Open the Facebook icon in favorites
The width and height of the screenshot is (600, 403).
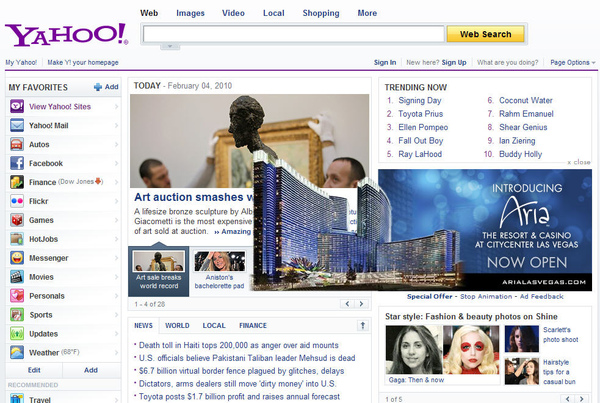(x=17, y=163)
